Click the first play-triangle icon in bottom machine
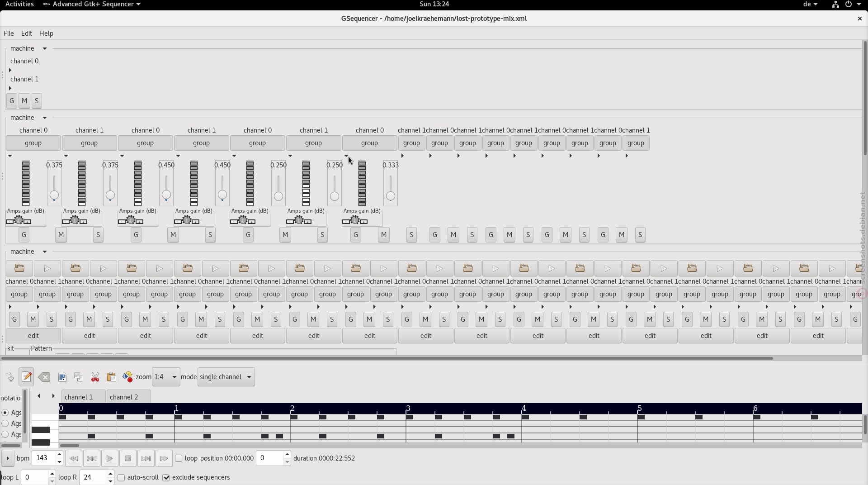The height and width of the screenshot is (485, 868). (x=47, y=268)
